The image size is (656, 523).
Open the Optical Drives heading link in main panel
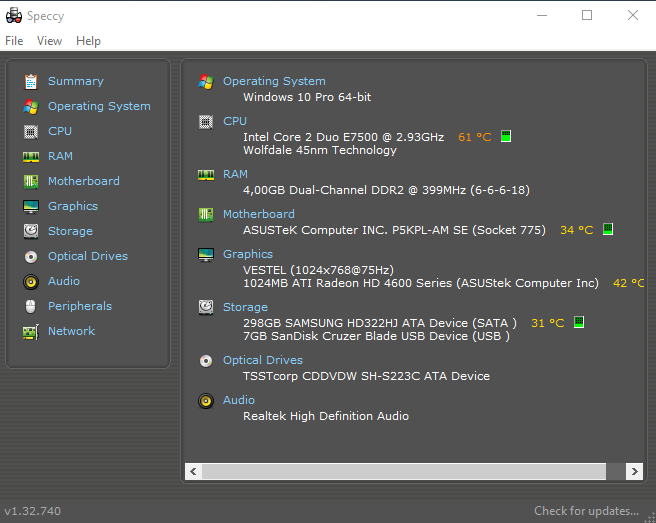(x=263, y=360)
